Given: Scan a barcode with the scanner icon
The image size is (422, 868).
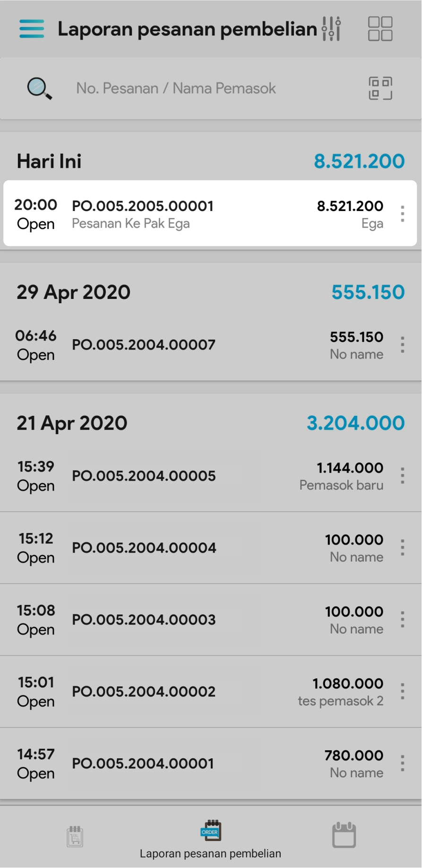Looking at the screenshot, I should point(380,88).
